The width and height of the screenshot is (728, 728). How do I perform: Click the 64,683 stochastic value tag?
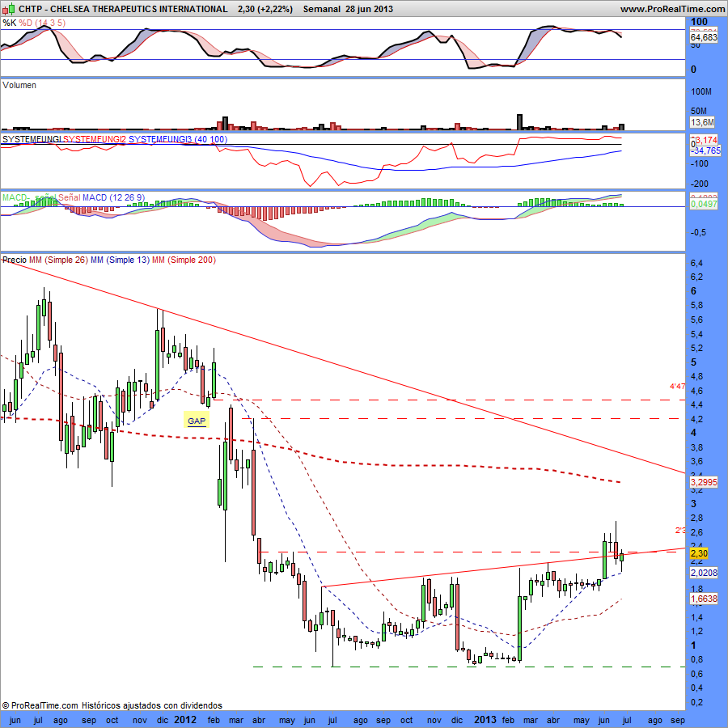(x=704, y=37)
